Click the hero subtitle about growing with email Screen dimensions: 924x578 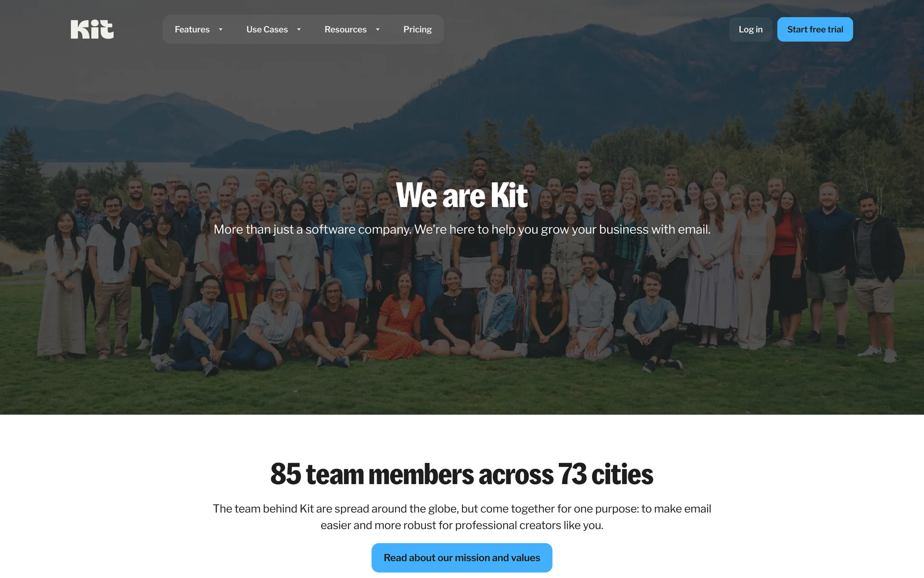pyautogui.click(x=462, y=229)
